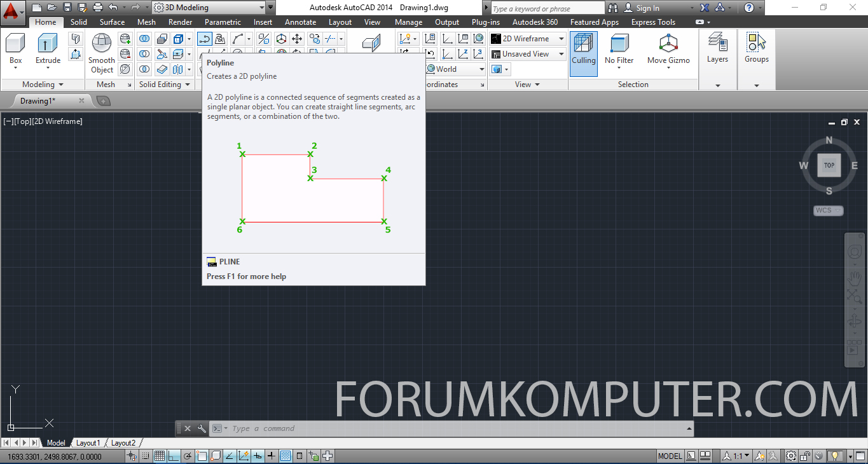868x464 pixels.
Task: Switch to the Solid ribbon tab
Action: 79,22
